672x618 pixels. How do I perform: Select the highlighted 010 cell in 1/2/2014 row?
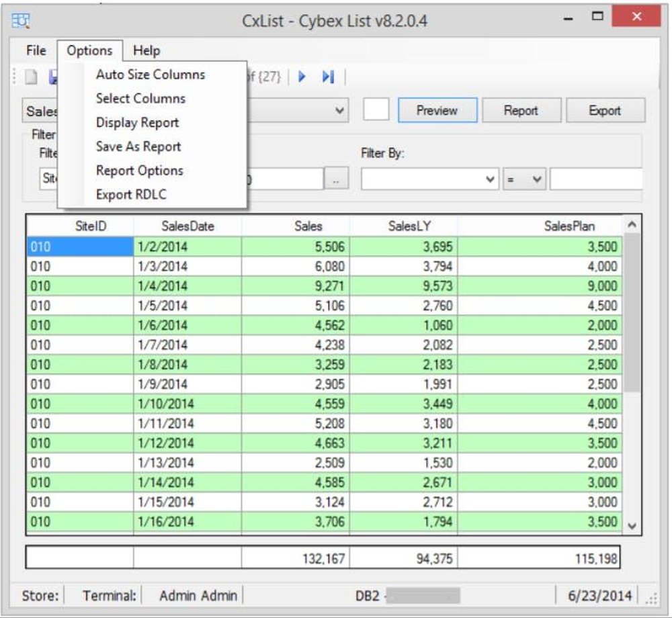pos(80,247)
